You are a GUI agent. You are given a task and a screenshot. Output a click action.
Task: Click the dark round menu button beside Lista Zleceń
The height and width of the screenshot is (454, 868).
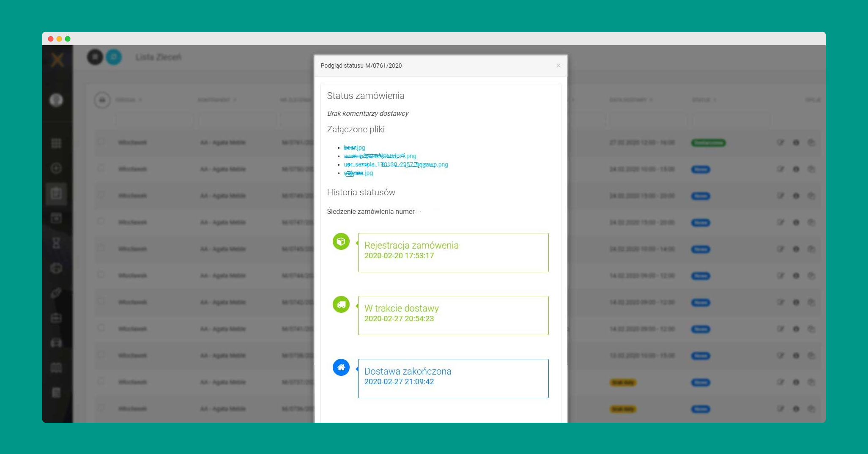click(95, 57)
